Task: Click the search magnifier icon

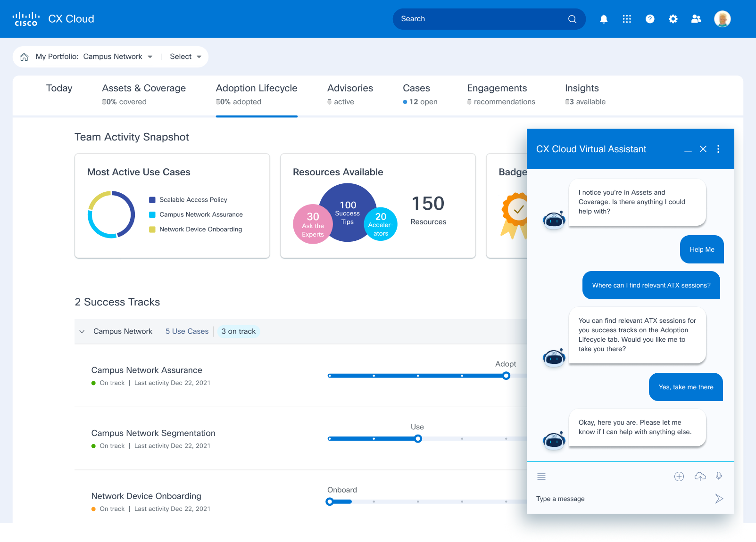Action: [x=572, y=19]
